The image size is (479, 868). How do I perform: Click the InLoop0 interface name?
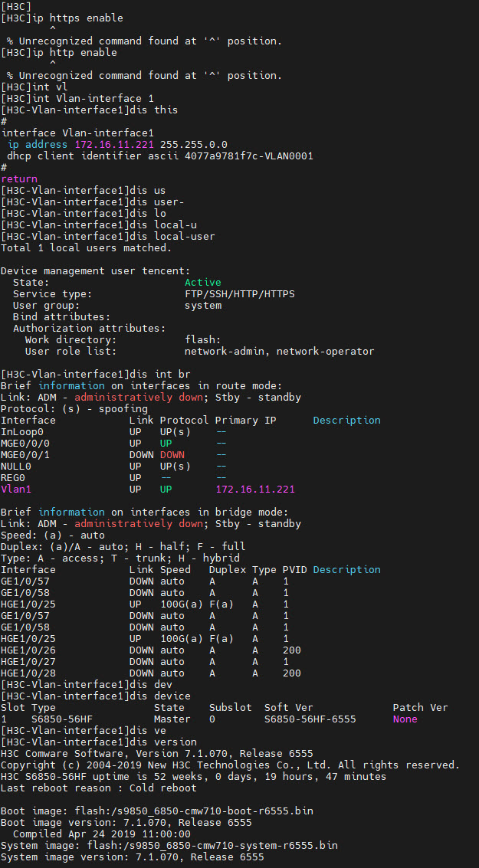[21, 431]
